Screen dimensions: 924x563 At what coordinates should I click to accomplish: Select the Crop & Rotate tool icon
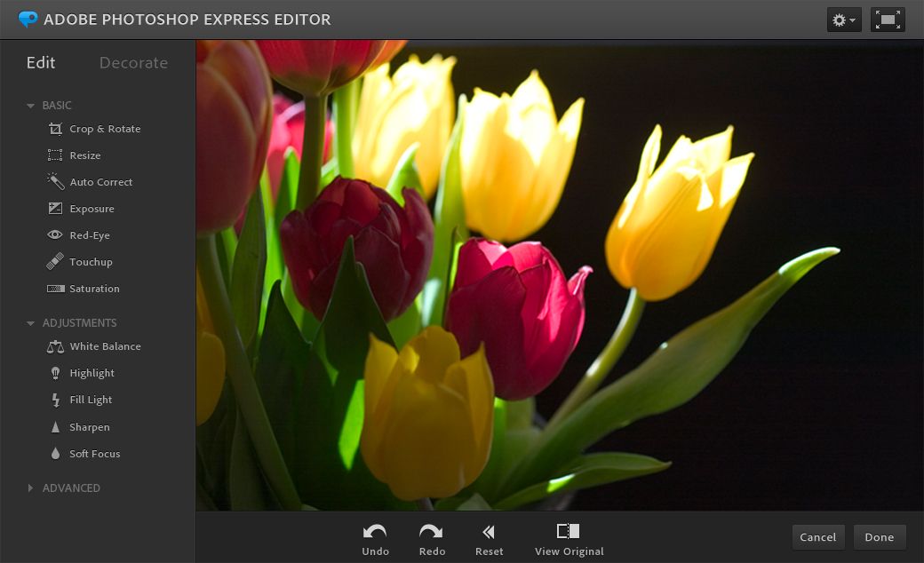(55, 129)
